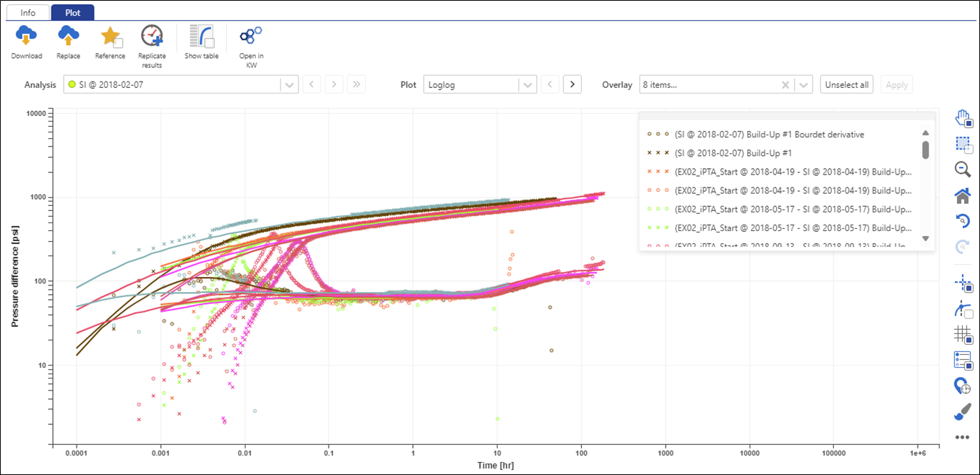The width and height of the screenshot is (980, 475).
Task: Click previous analysis arrow button
Action: 311,84
